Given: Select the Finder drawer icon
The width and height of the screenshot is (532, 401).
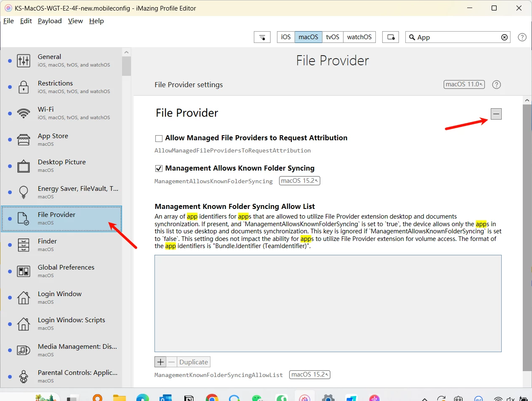Looking at the screenshot, I should pyautogui.click(x=24, y=245).
